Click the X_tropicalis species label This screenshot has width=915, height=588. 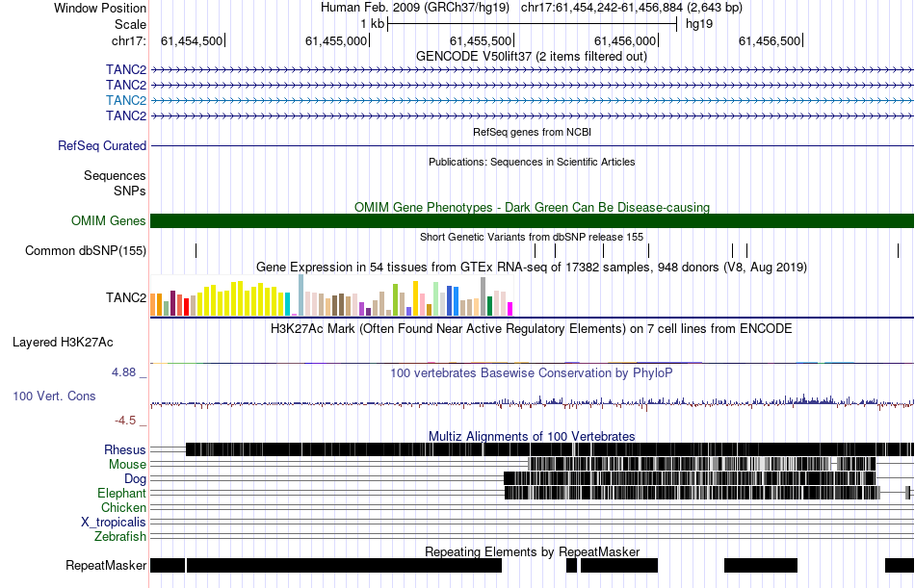[114, 523]
